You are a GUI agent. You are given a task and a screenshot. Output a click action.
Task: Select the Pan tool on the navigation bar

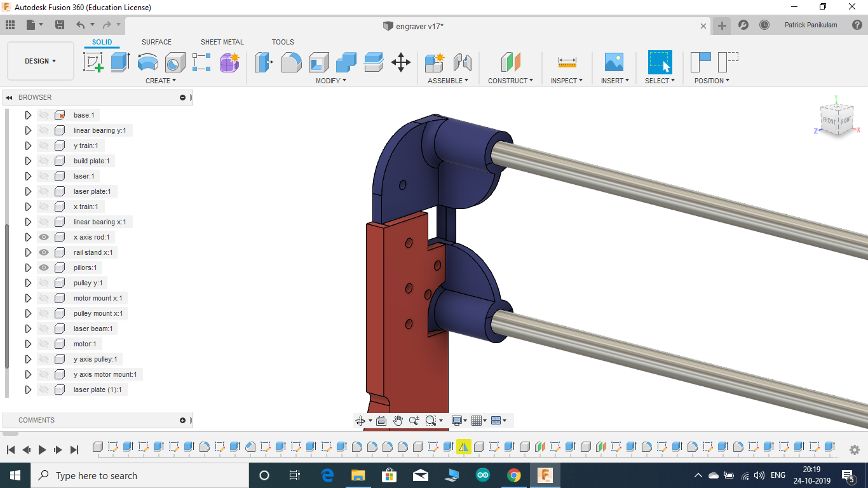398,420
